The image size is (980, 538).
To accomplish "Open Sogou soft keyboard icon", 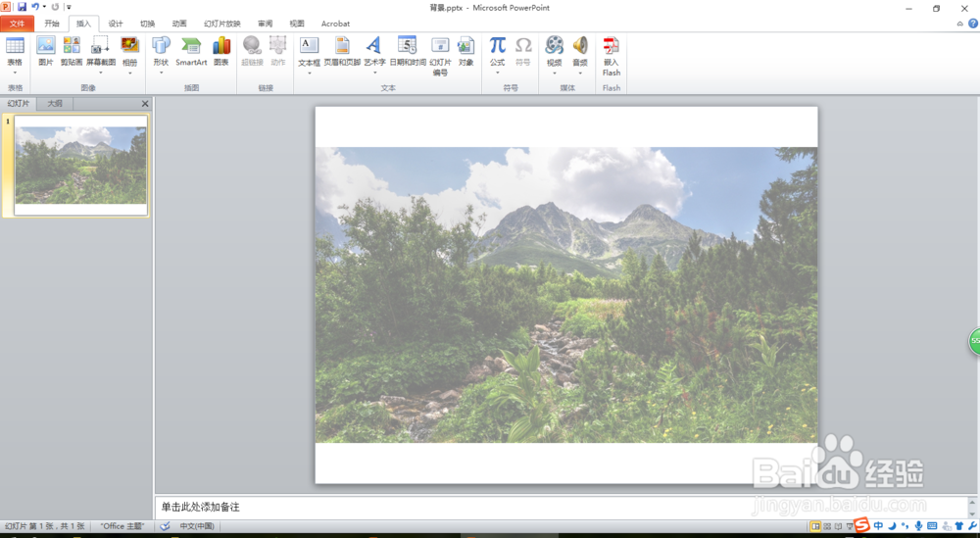I will coord(932,526).
